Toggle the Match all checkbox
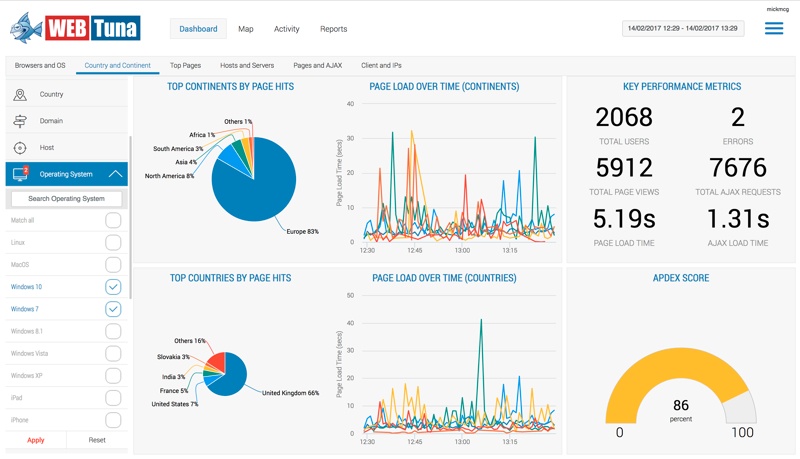The image size is (800, 459). (113, 220)
